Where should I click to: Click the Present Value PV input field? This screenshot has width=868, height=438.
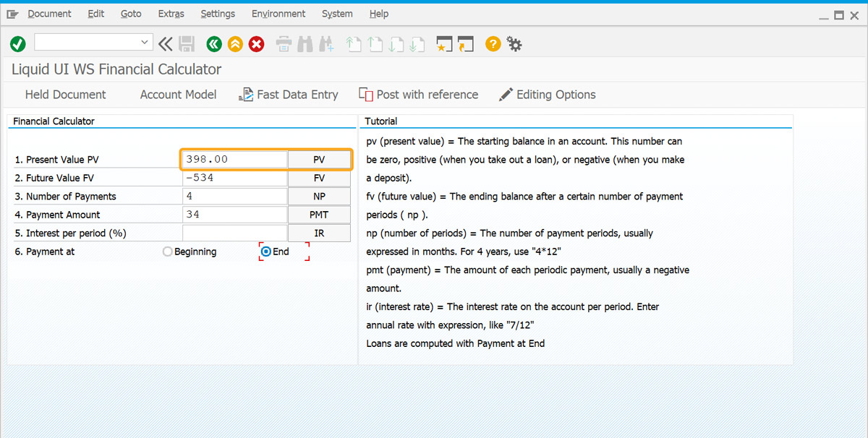point(235,159)
